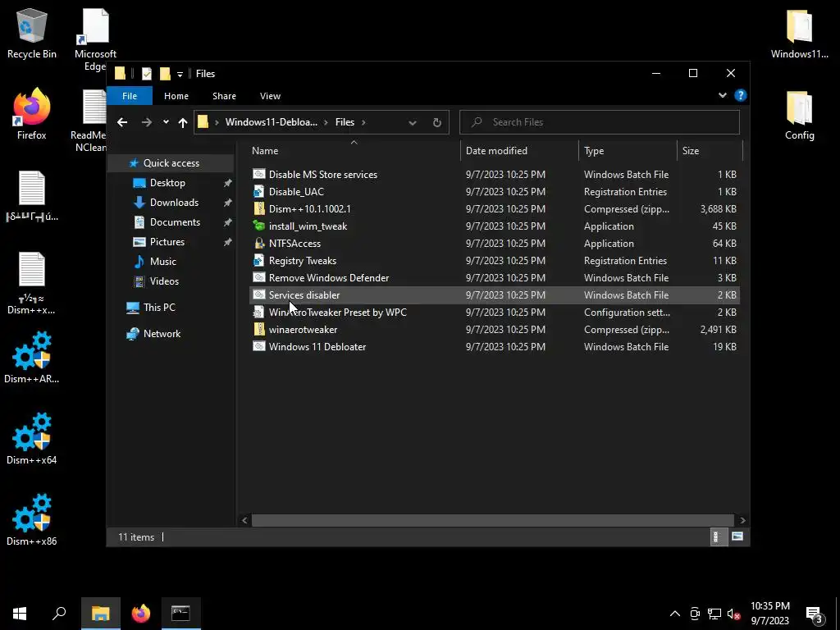Click the network tray icon
Screen dimensions: 840x630
714,614
